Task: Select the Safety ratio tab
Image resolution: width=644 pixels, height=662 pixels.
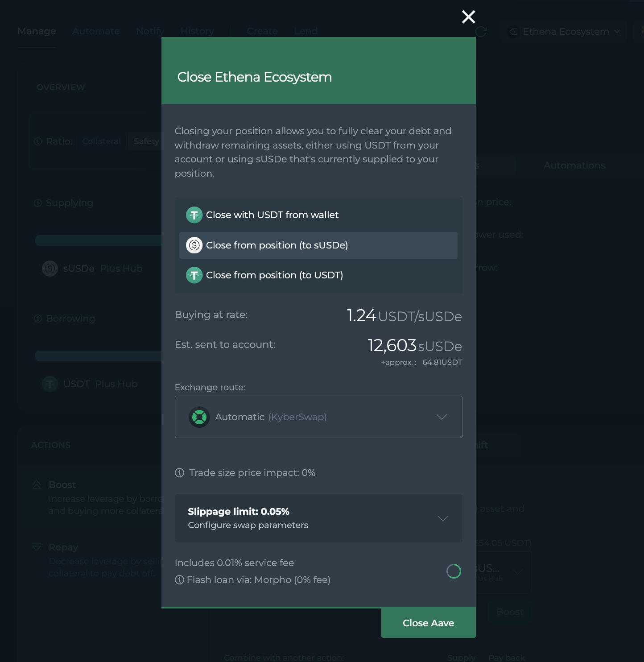Action: [146, 141]
